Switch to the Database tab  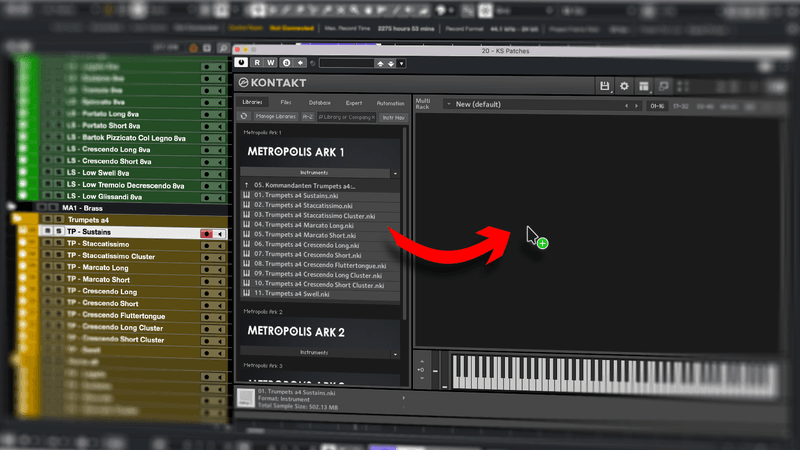(x=320, y=103)
